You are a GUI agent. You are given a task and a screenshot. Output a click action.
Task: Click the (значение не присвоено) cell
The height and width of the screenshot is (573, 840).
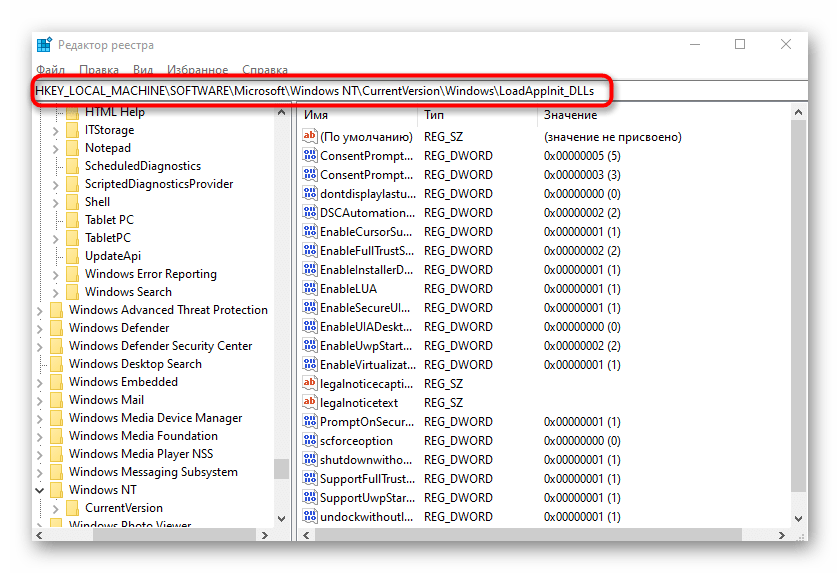pos(612,137)
